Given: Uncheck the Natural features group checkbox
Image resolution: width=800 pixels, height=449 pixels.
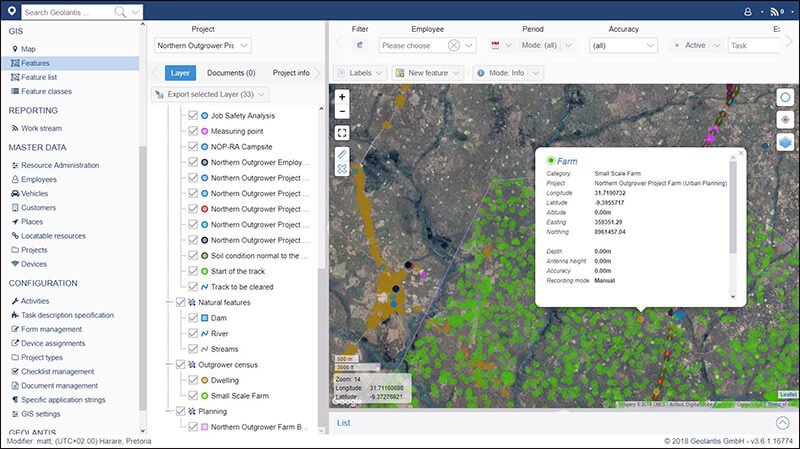Looking at the screenshot, I should [x=180, y=302].
